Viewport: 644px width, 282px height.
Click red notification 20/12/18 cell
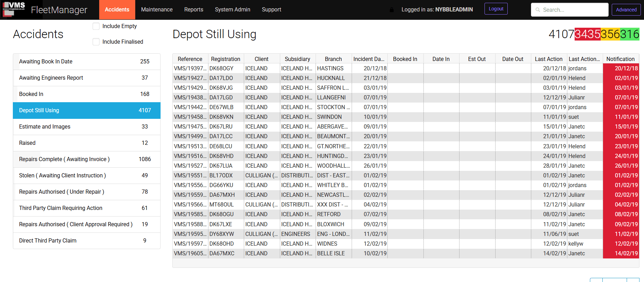621,69
